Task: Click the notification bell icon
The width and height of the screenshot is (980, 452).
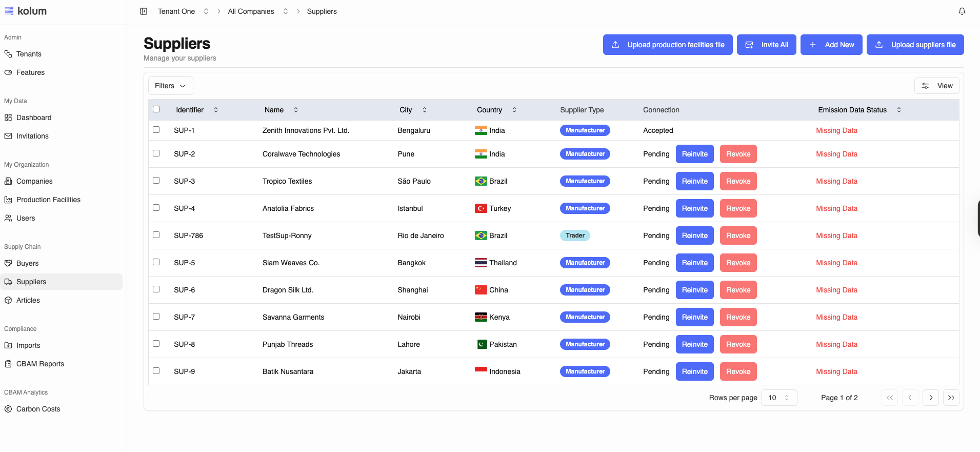Action: (x=962, y=11)
